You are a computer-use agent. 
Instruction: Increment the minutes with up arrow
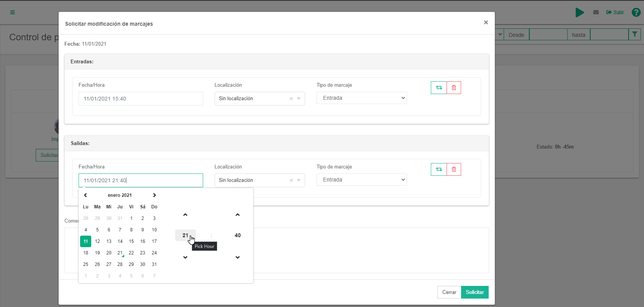238,215
